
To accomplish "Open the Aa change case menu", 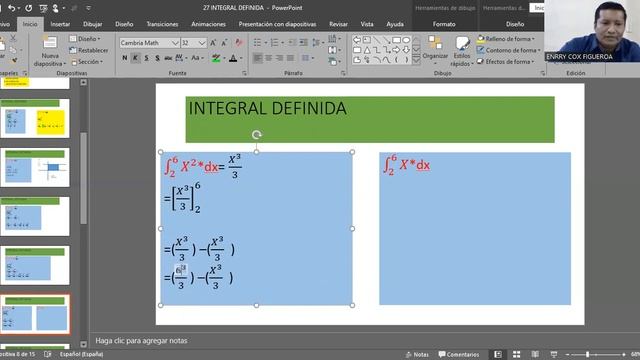I will click(197, 58).
